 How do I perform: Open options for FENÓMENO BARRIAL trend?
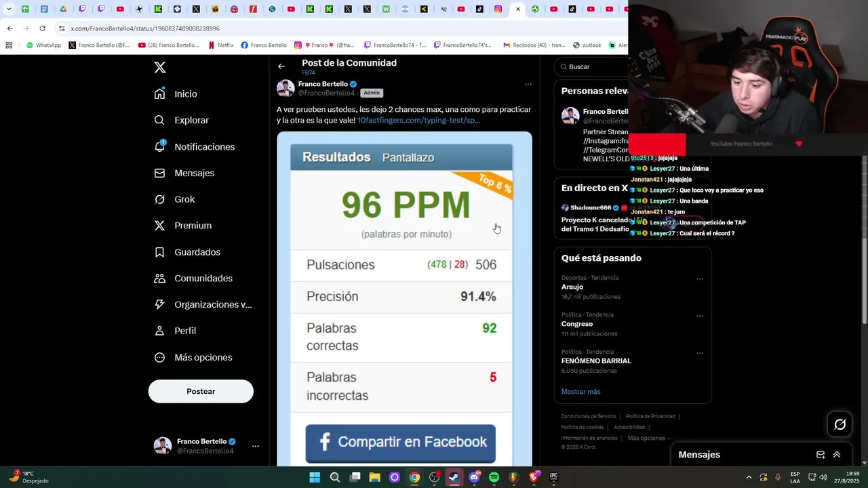click(700, 353)
